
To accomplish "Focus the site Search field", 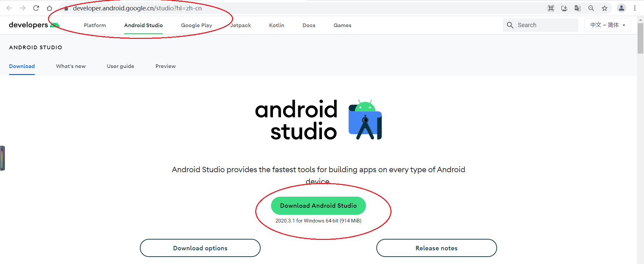I will point(540,25).
